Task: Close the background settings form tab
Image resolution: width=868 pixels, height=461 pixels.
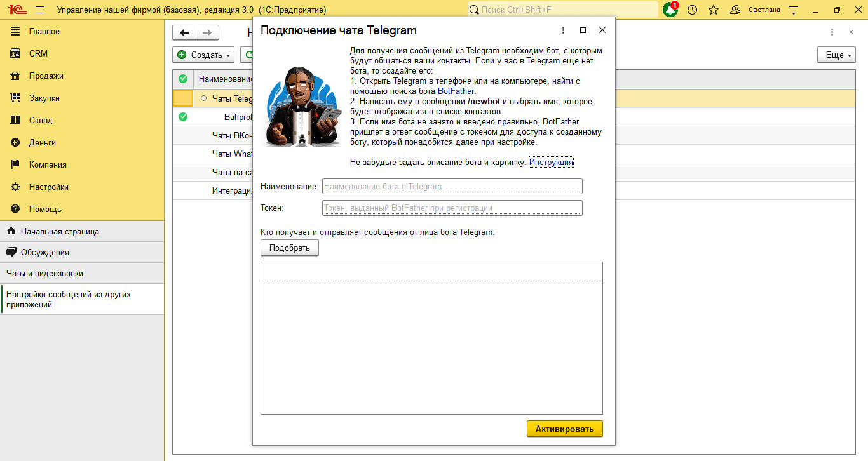Action: 851,32
